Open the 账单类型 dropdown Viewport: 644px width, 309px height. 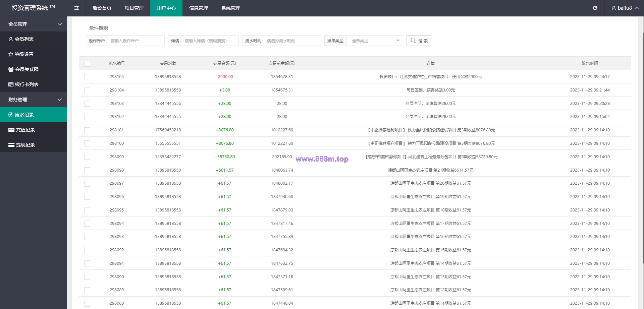[x=374, y=41]
